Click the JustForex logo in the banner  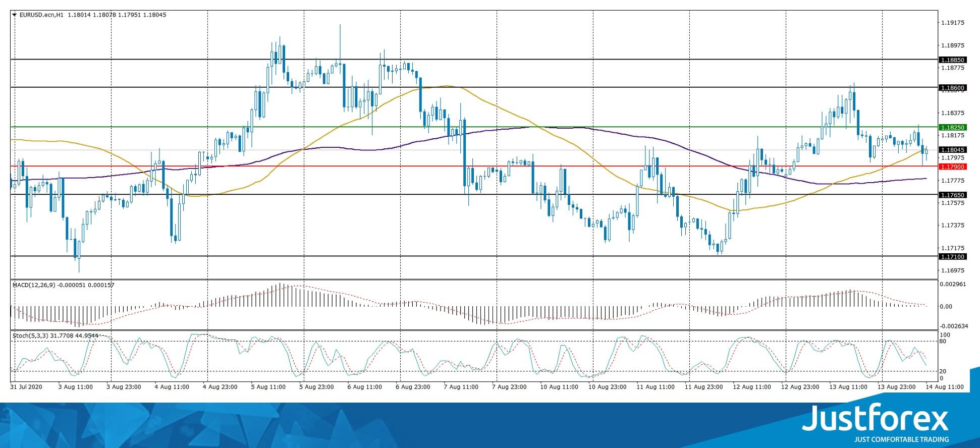[x=875, y=419]
